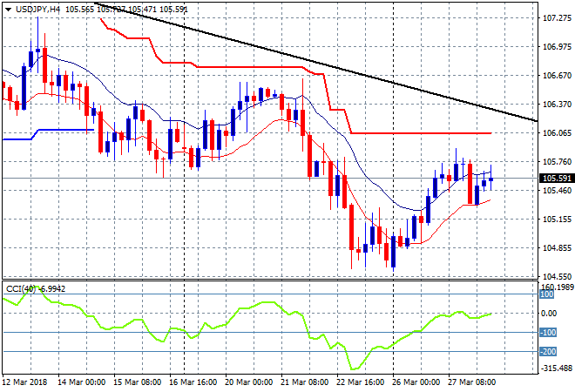The width and height of the screenshot is (575, 392).
Task: Click the 105.760 price scale label
Action: 557,162
